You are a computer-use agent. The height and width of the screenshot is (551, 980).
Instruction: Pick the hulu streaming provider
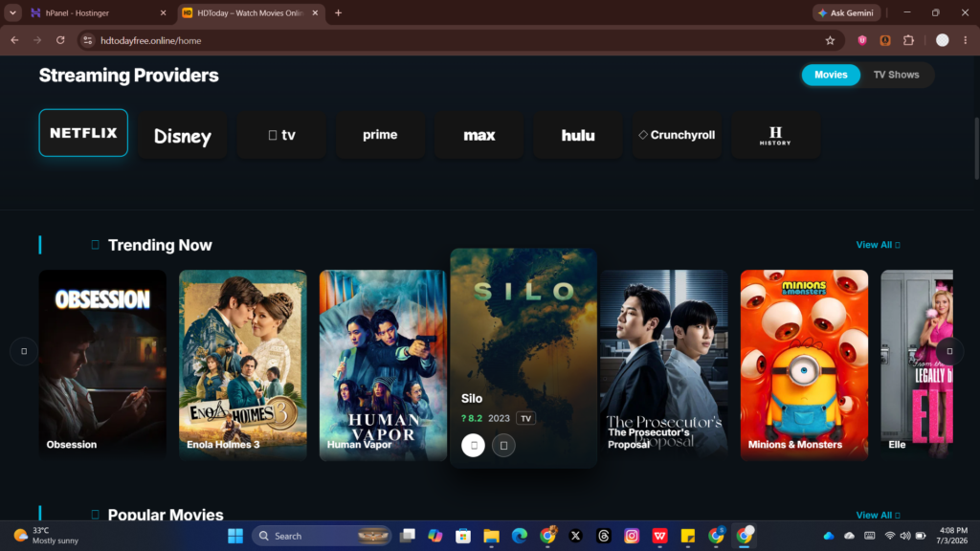tap(578, 135)
